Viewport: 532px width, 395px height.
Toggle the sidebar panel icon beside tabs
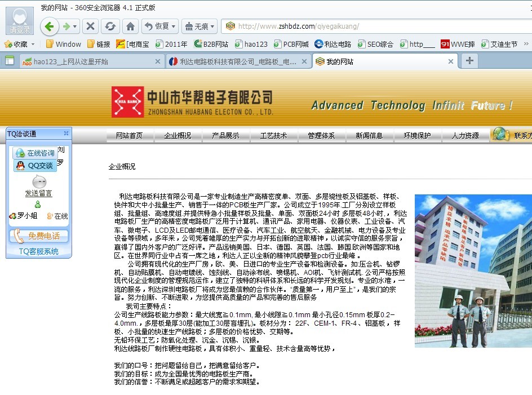pos(10,61)
